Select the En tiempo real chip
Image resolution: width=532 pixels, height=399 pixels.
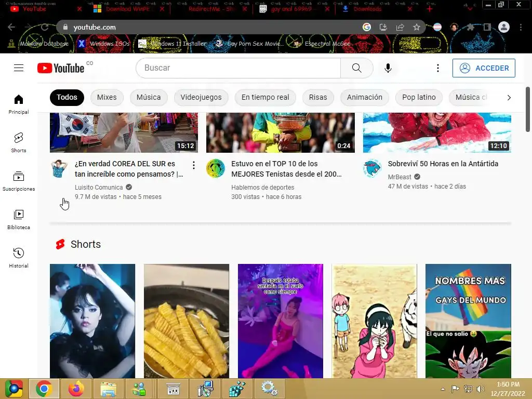tap(265, 97)
